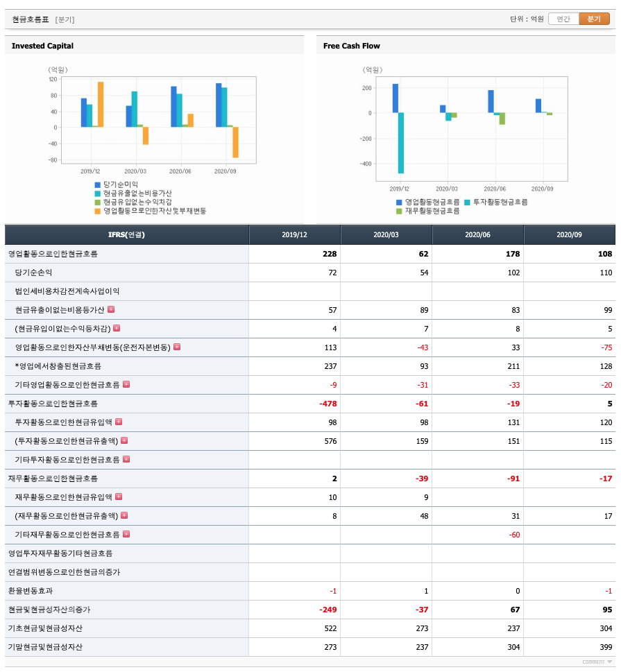Click the 당기순이익 legend blue swatch

pos(97,184)
